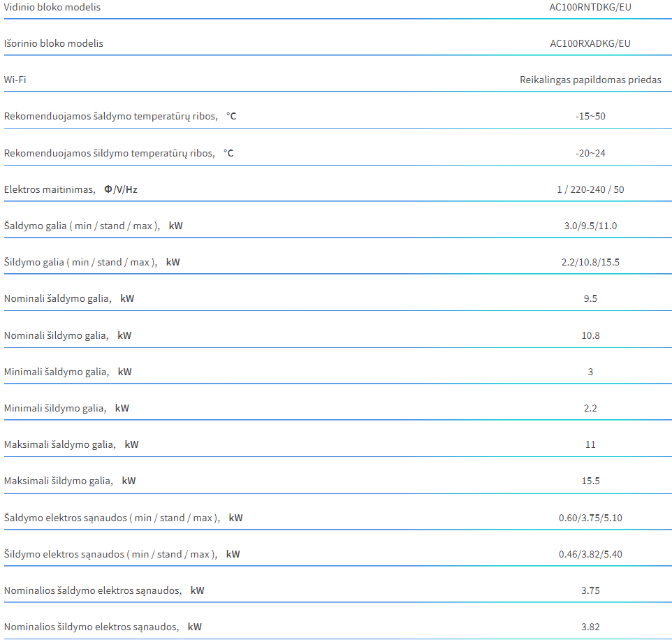Click heating power consumption value 0.46/3.82/5.40
The width and height of the screenshot is (672, 640).
point(590,555)
